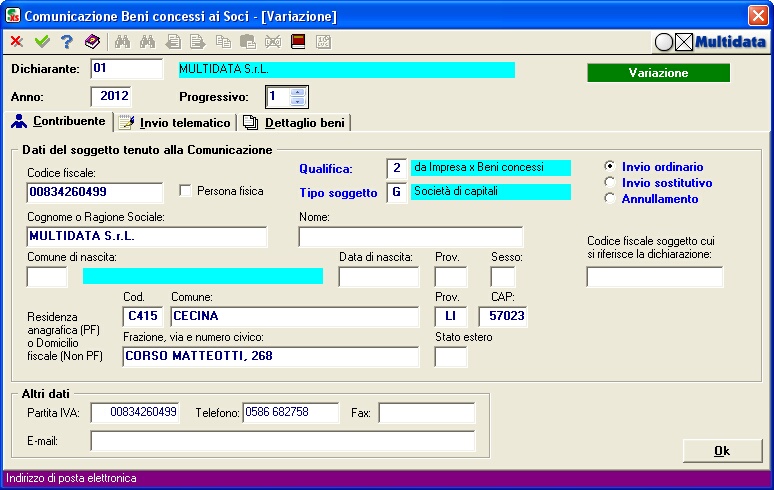Click the Ok button
The width and height of the screenshot is (774, 490).
pyautogui.click(x=722, y=451)
